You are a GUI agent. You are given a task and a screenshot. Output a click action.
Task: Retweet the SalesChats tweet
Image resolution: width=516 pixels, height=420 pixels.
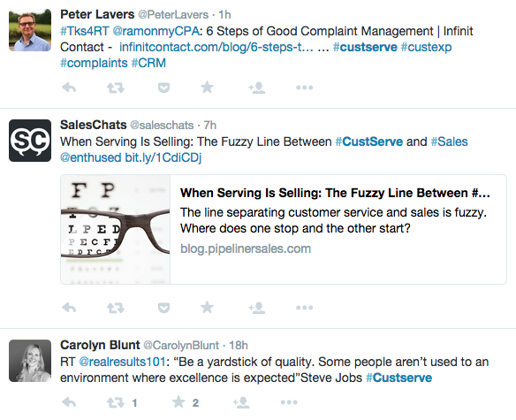(x=116, y=308)
